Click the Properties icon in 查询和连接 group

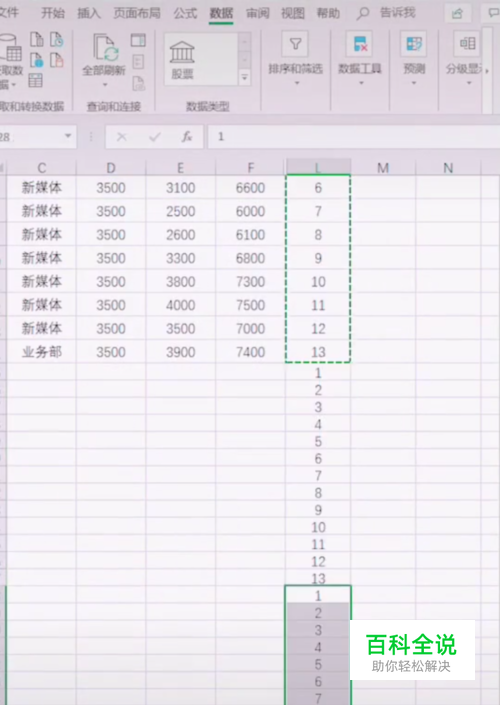138,62
